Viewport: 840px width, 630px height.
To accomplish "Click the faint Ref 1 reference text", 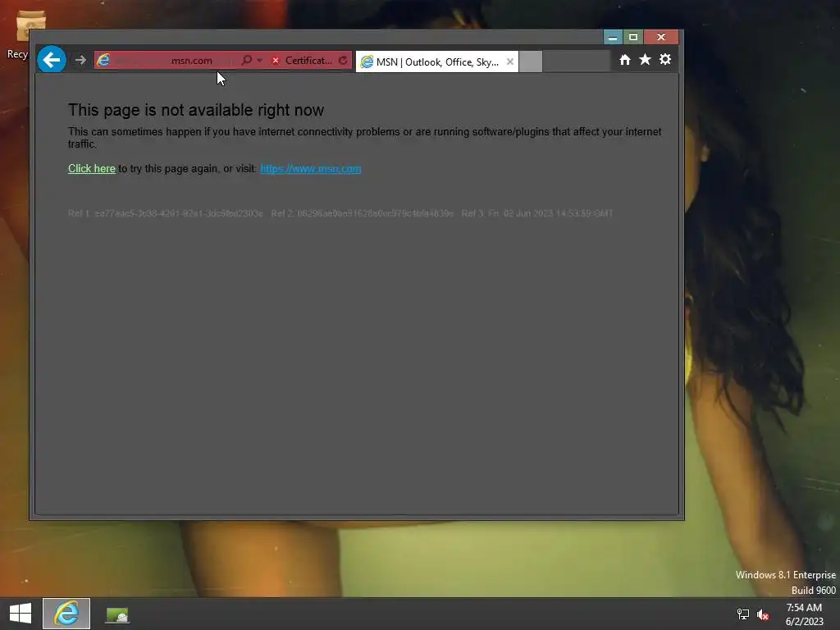I will point(166,213).
